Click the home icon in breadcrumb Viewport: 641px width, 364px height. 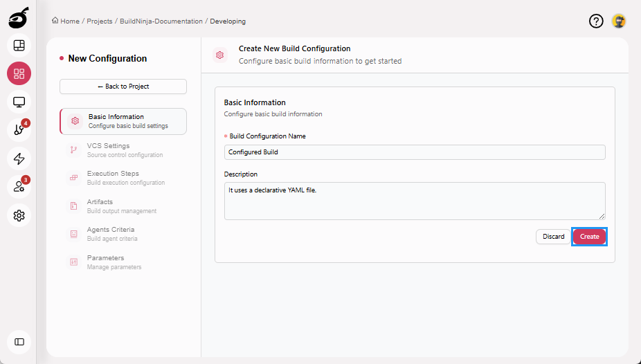point(55,21)
